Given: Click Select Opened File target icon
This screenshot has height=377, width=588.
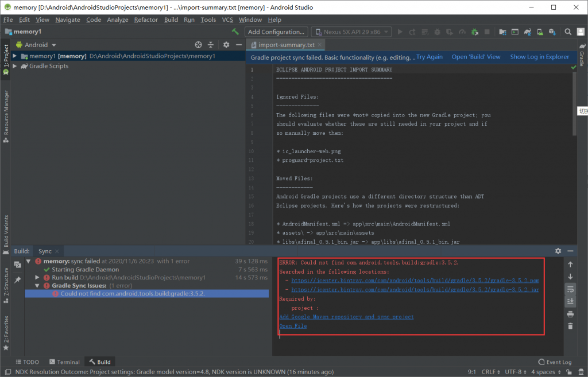Looking at the screenshot, I should 198,45.
